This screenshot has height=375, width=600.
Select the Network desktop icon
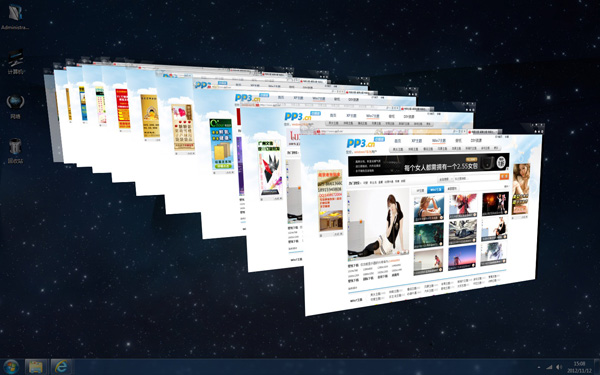pos(15,106)
